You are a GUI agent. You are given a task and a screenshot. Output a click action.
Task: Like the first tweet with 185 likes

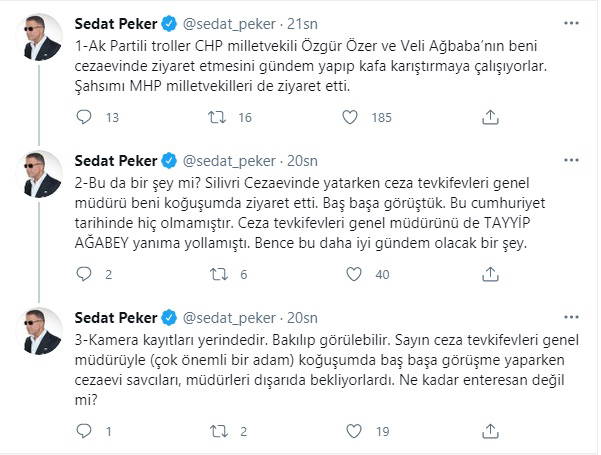coord(346,118)
